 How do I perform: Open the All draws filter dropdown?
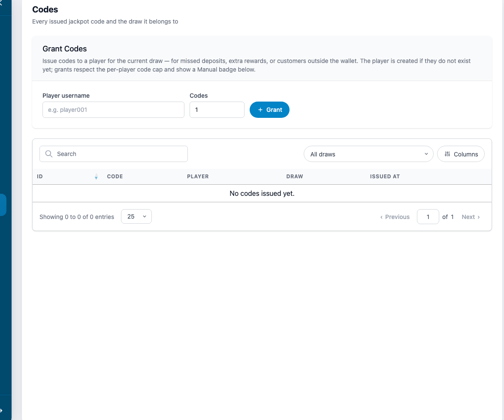tap(368, 154)
